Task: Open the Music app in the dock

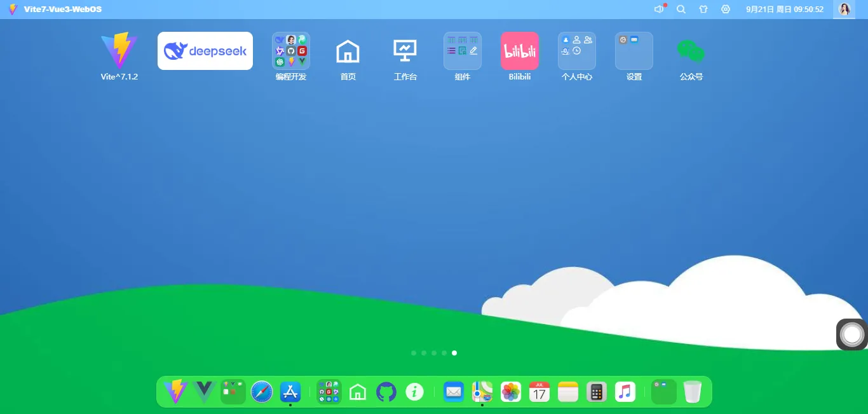Action: [x=625, y=392]
